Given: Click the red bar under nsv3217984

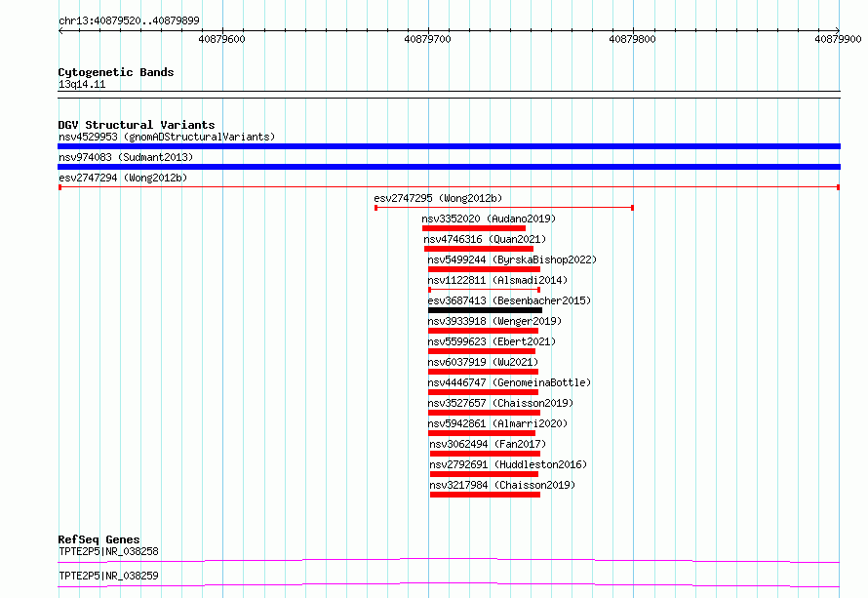Looking at the screenshot, I should point(485,495).
